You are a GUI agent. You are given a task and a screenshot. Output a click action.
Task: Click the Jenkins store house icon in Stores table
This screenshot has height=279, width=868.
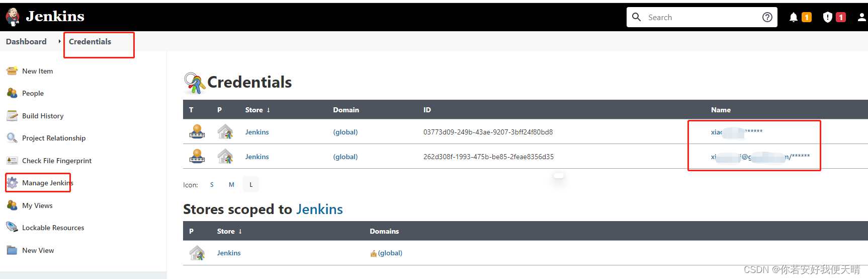click(197, 253)
